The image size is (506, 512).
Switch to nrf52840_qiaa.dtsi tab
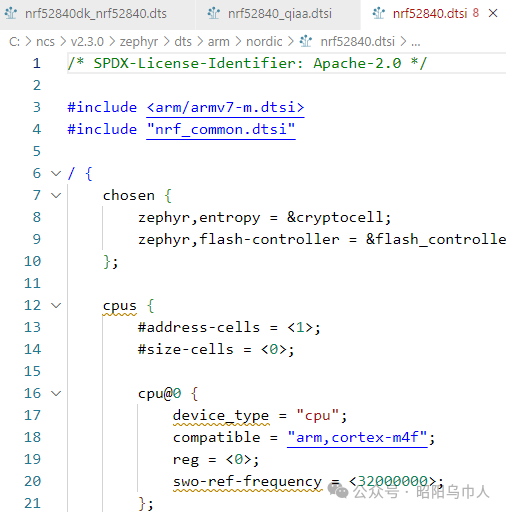click(279, 14)
